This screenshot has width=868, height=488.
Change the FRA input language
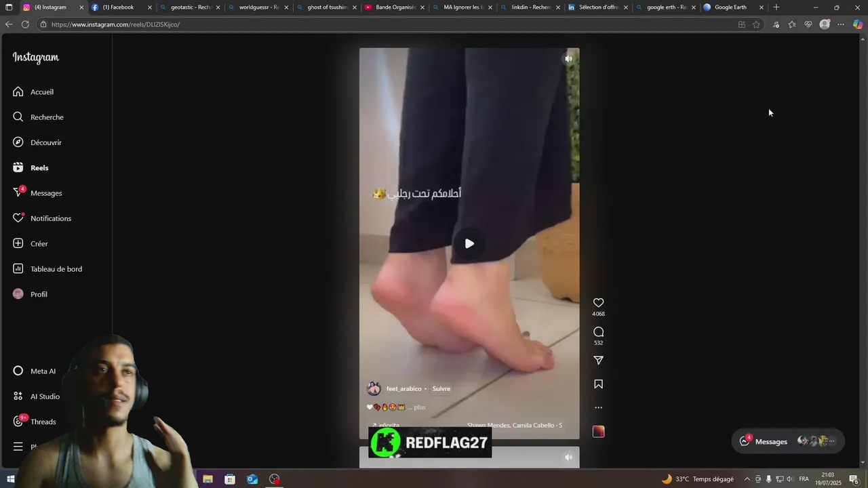pos(804,479)
